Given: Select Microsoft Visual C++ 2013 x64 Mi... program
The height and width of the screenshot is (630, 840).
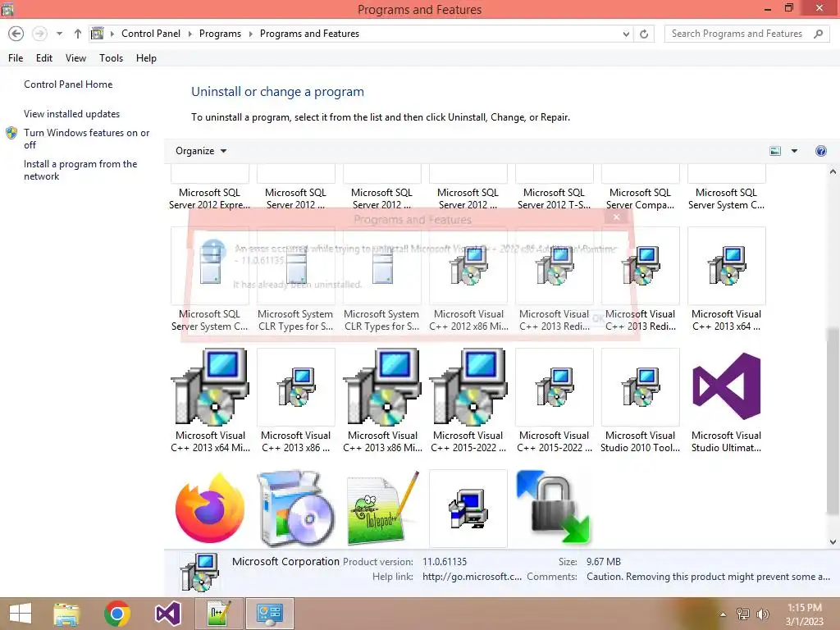Looking at the screenshot, I should 210,400.
